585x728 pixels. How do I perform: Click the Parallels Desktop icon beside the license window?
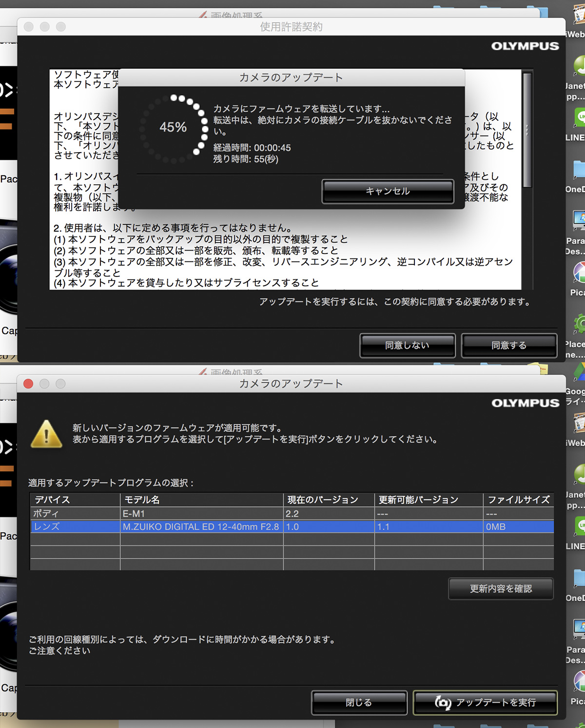(579, 220)
